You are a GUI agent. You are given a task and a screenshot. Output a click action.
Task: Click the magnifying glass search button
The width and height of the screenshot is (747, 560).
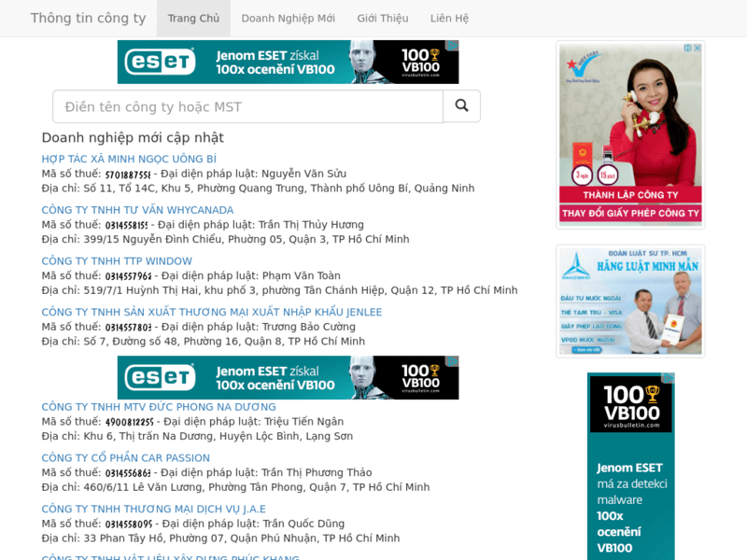click(x=461, y=106)
